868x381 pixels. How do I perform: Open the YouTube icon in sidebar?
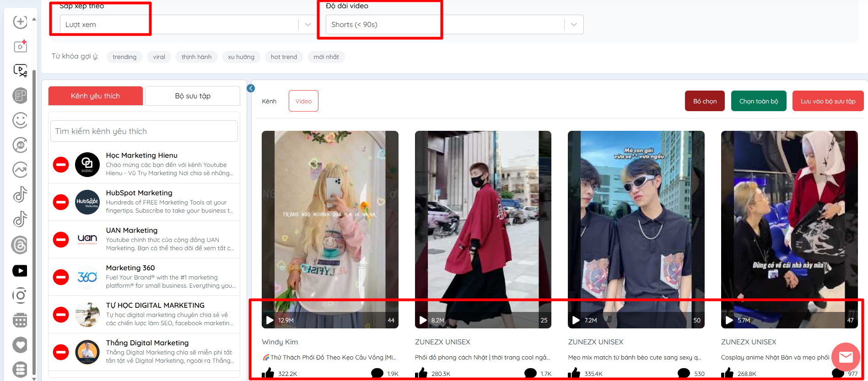(x=20, y=271)
